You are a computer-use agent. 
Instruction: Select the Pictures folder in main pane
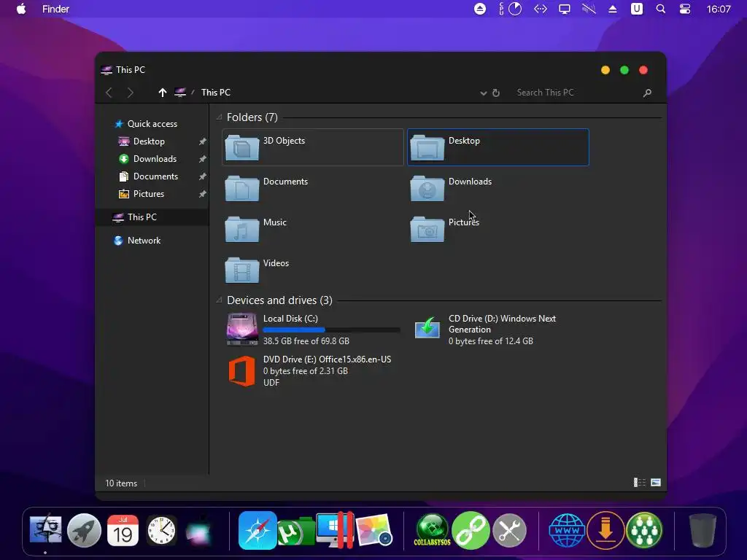pyautogui.click(x=498, y=229)
